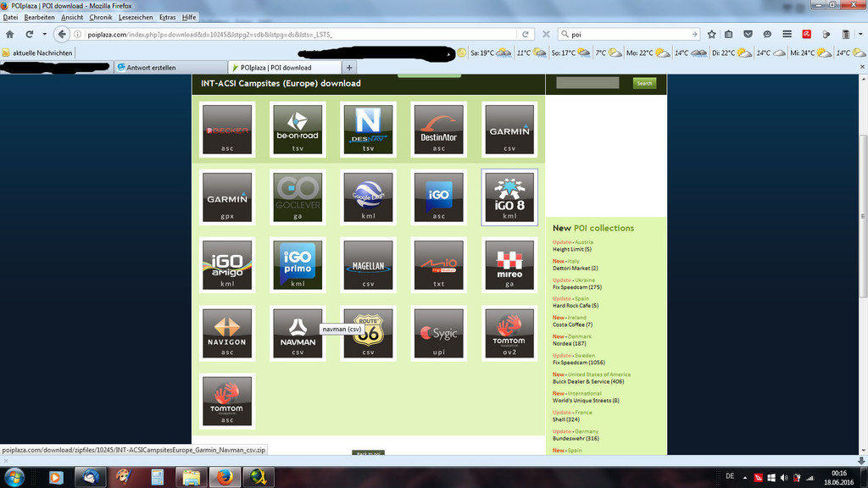Open Windows Explorer folder in taskbar
The width and height of the screenshot is (868, 488).
pos(192,477)
